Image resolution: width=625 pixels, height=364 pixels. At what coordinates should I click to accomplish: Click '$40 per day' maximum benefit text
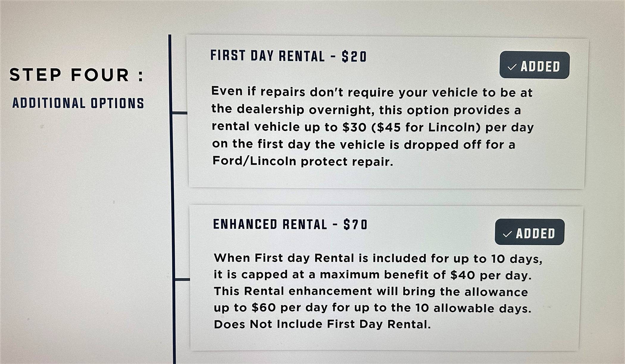click(x=490, y=275)
